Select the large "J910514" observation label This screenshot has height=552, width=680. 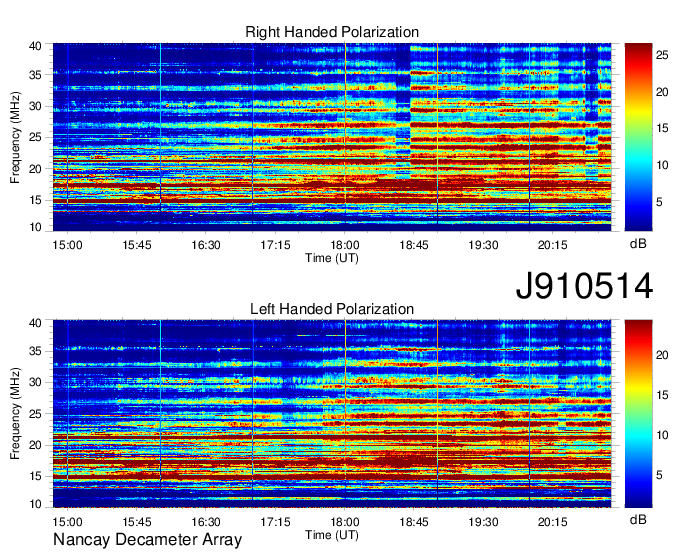click(x=584, y=286)
